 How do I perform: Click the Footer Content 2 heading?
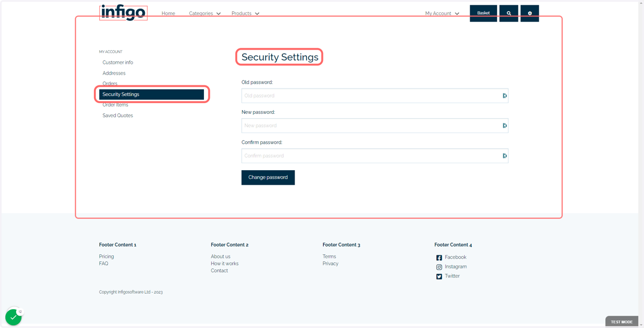[230, 245]
